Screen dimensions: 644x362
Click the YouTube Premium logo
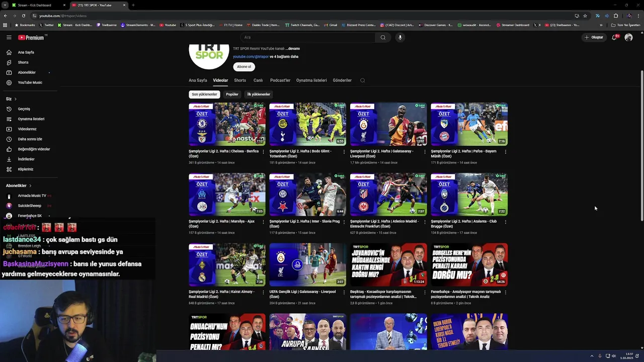tap(31, 37)
